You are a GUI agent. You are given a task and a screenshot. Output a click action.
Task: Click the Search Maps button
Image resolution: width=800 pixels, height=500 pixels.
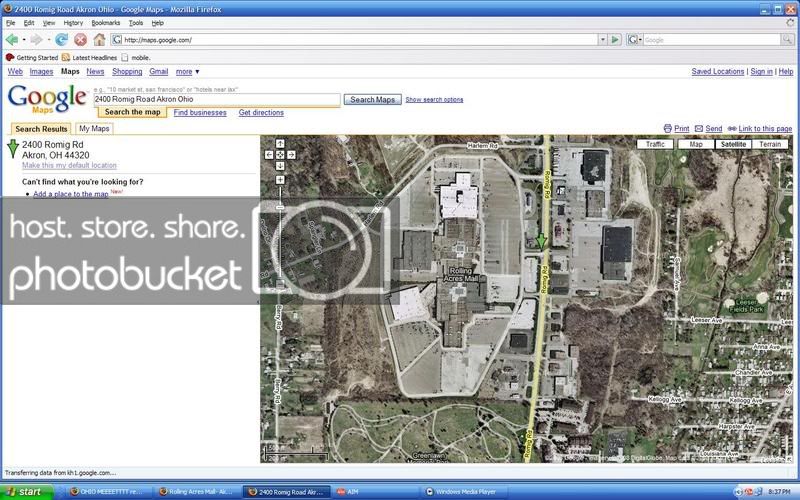(372, 100)
